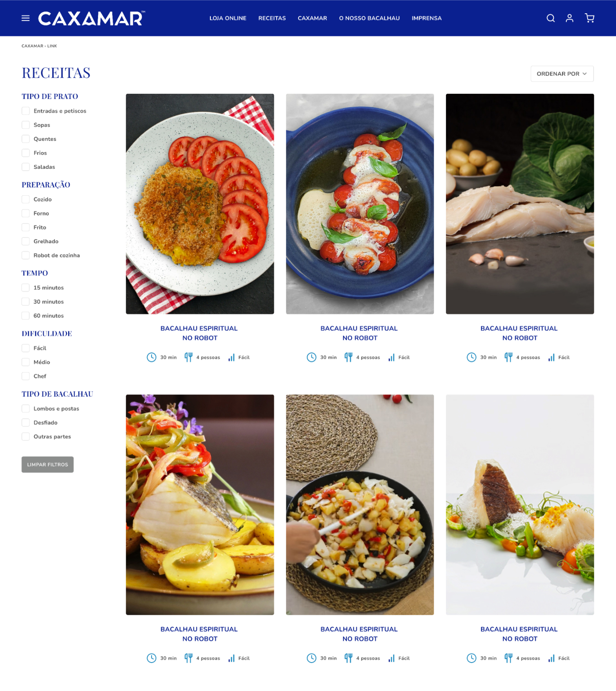Open the shopping cart icon

coord(589,18)
